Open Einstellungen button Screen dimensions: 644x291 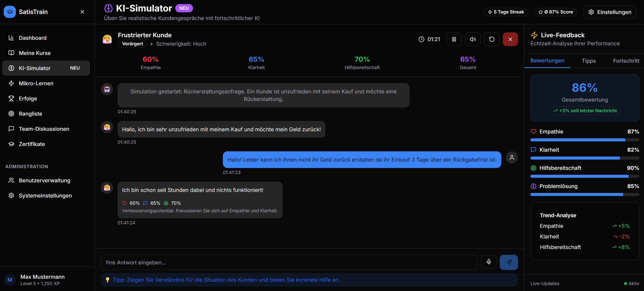[x=610, y=12]
